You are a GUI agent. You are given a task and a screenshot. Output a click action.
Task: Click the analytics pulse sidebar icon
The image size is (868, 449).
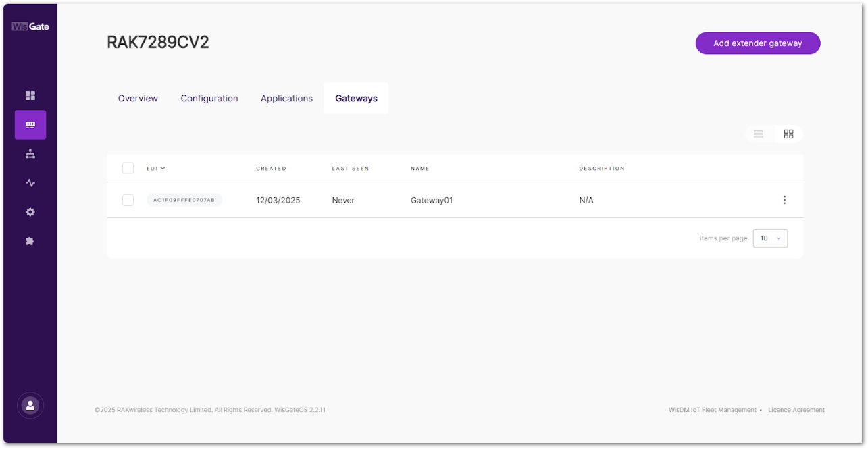[x=30, y=182]
